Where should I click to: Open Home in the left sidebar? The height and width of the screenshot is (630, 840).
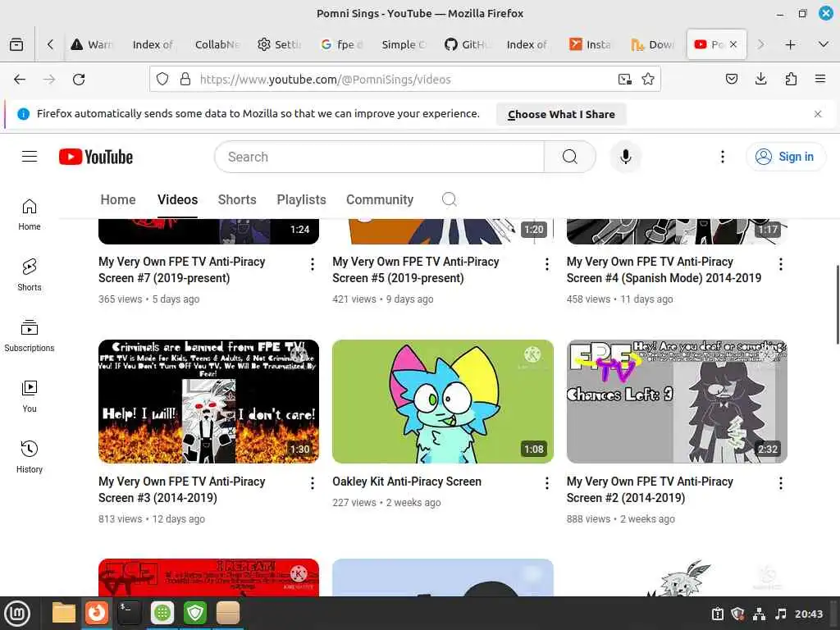tap(30, 215)
